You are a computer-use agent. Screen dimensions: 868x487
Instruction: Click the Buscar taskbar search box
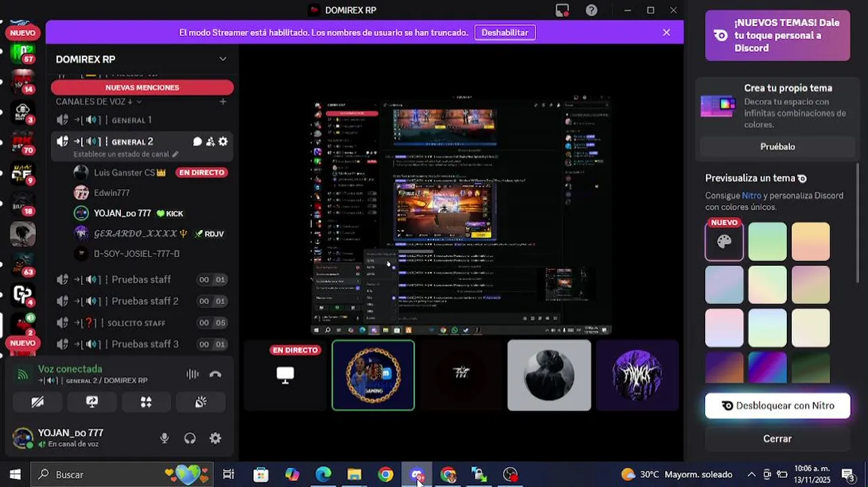click(x=122, y=474)
